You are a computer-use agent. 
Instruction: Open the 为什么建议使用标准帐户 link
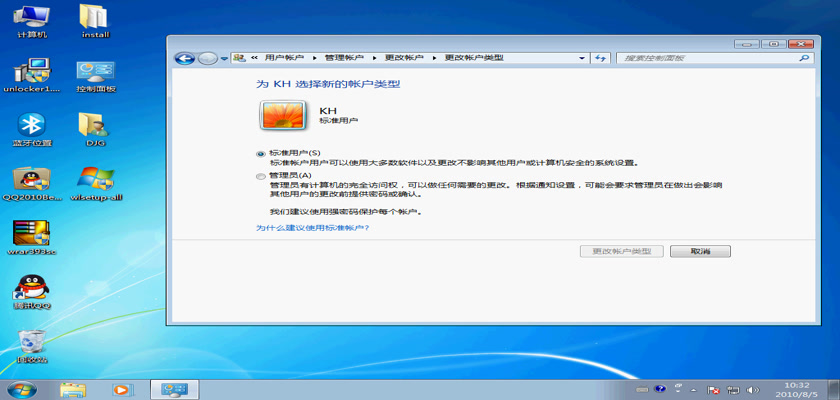tap(312, 228)
